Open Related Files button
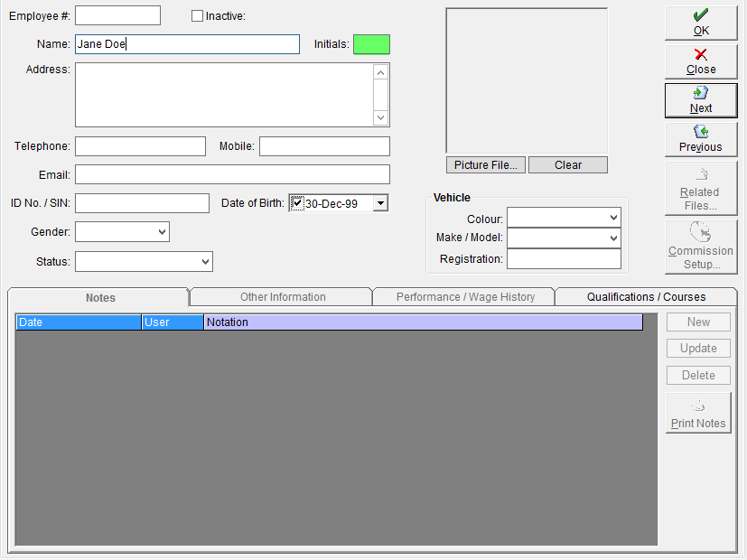This screenshot has height=560, width=747. (701, 189)
